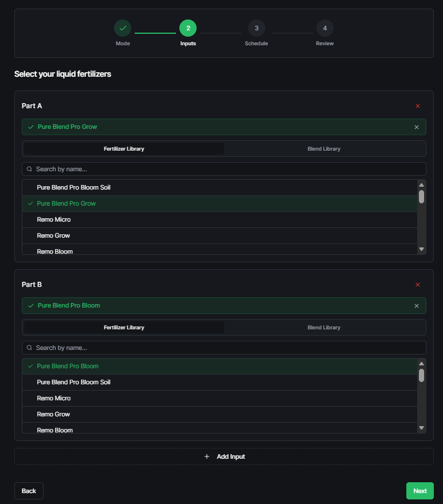Click Part B list scroll up arrow
The image size is (443, 504).
pyautogui.click(x=421, y=364)
